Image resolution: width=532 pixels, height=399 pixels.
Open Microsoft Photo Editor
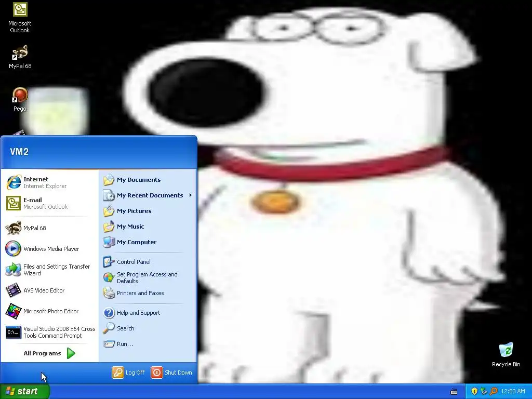tap(49, 311)
